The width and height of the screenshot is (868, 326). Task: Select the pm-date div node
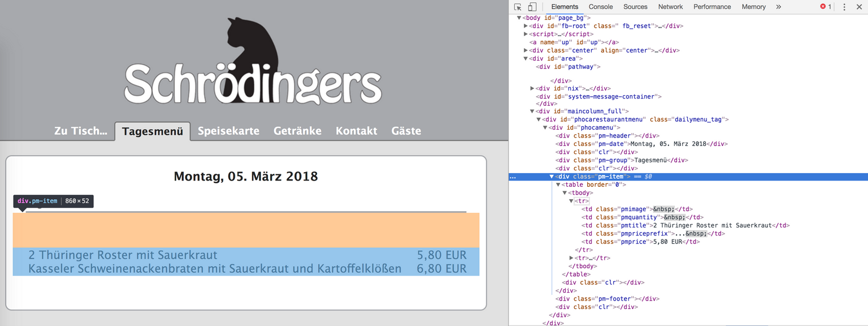tap(641, 144)
